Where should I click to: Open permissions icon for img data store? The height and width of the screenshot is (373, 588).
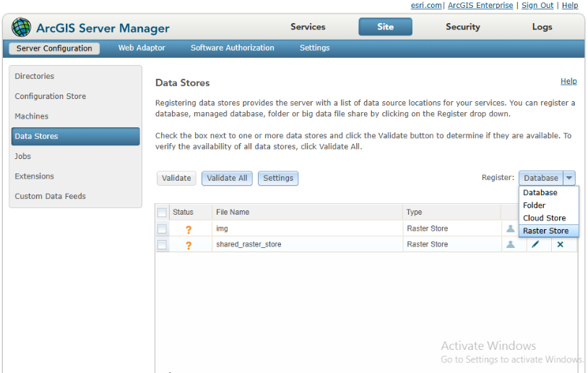click(x=511, y=228)
